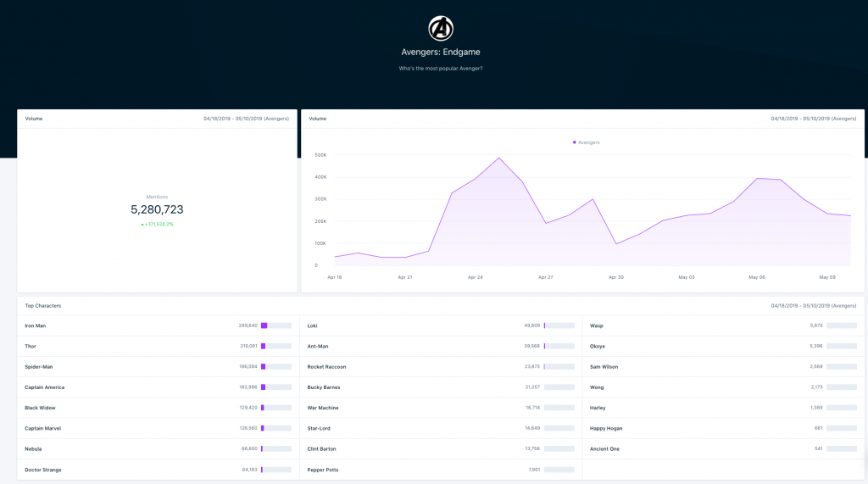Select the Nebula label
Image resolution: width=868 pixels, height=484 pixels.
[33, 448]
